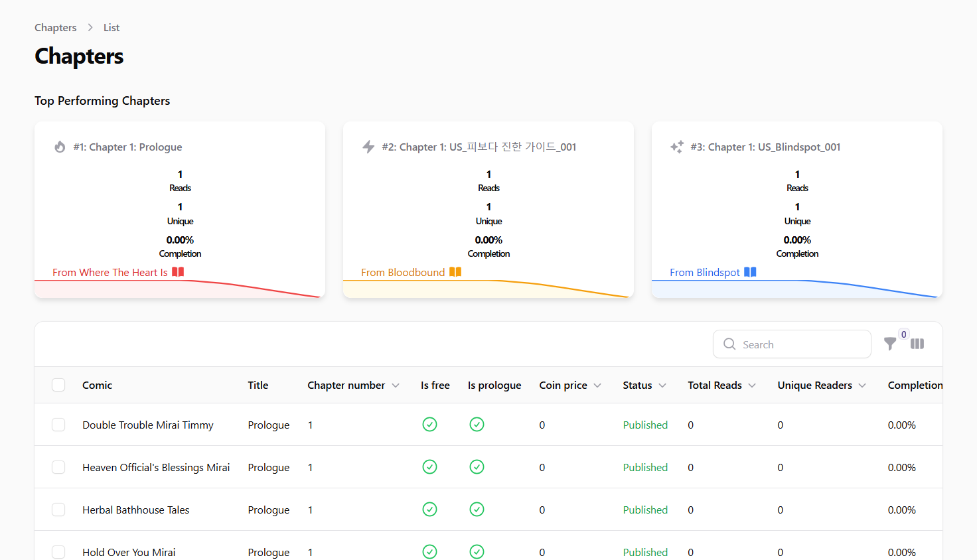
Task: Expand the Status column sort arrow
Action: pos(662,385)
